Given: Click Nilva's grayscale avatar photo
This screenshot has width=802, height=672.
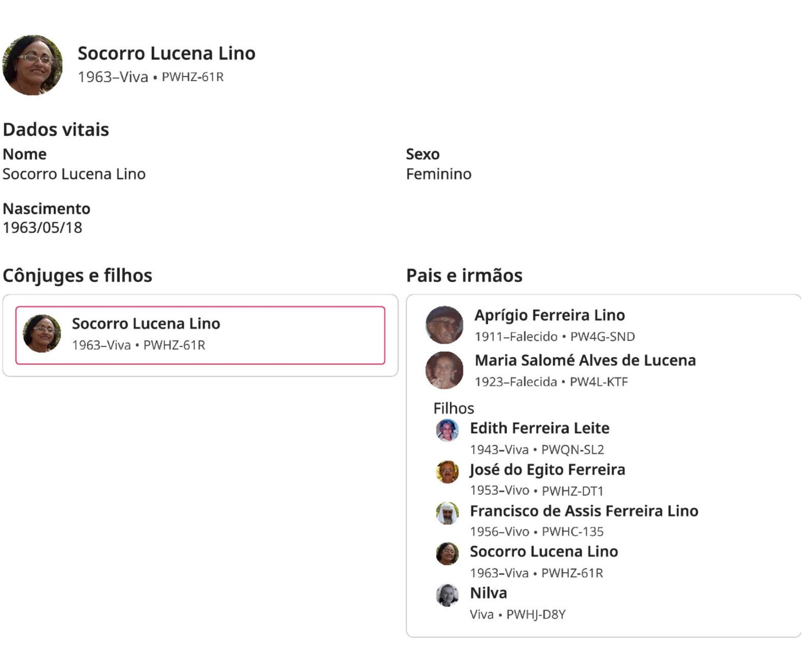Looking at the screenshot, I should (x=447, y=595).
